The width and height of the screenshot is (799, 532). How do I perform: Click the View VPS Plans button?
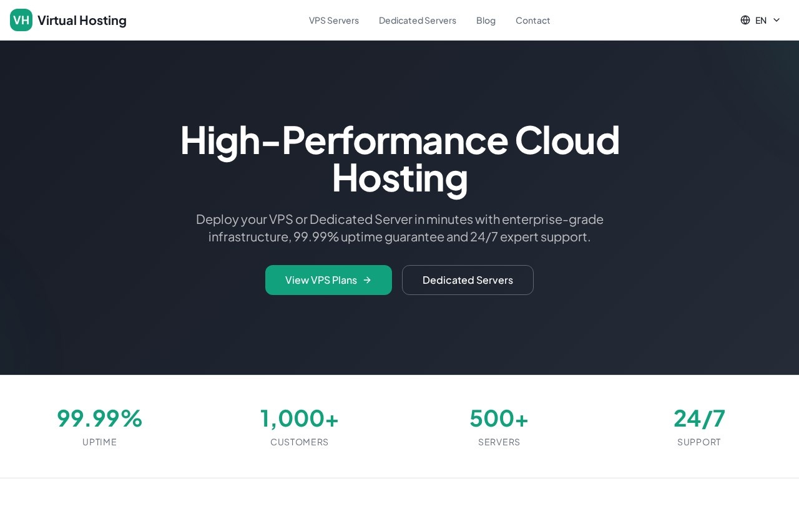[328, 280]
